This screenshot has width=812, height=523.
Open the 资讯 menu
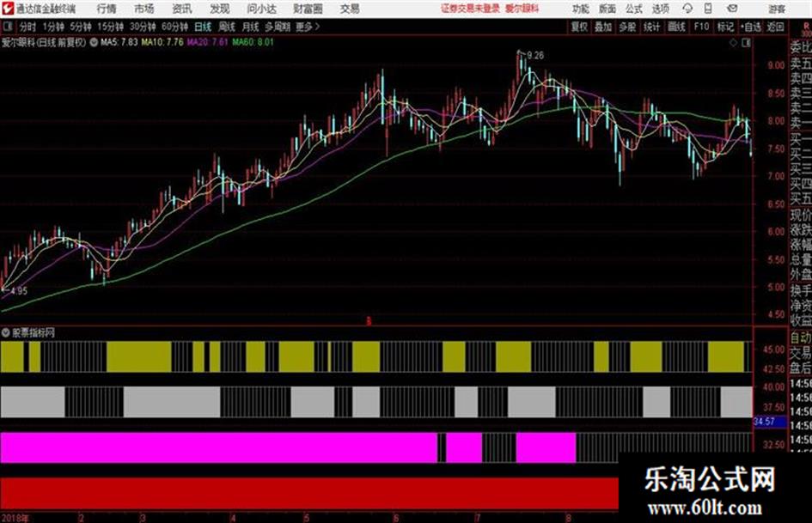pyautogui.click(x=182, y=9)
